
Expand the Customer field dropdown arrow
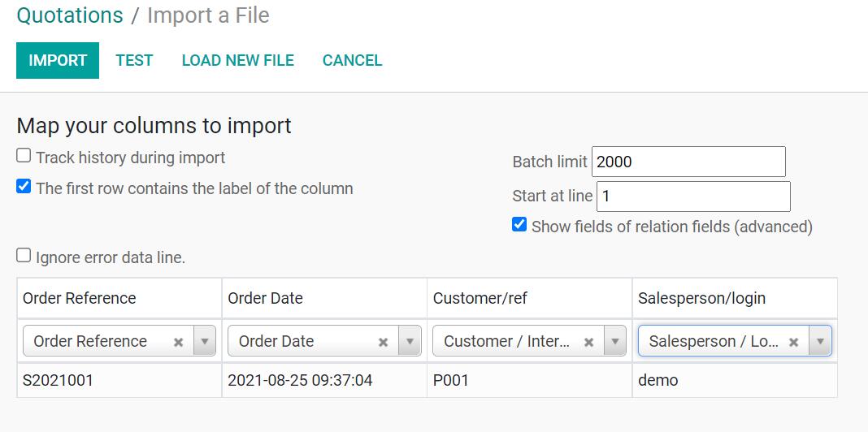click(x=615, y=341)
